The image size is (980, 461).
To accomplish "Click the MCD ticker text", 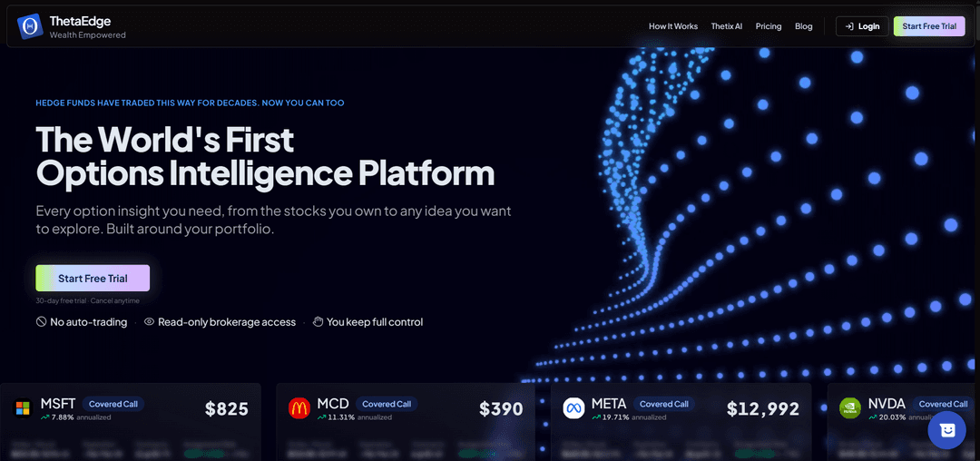I will [x=332, y=404].
